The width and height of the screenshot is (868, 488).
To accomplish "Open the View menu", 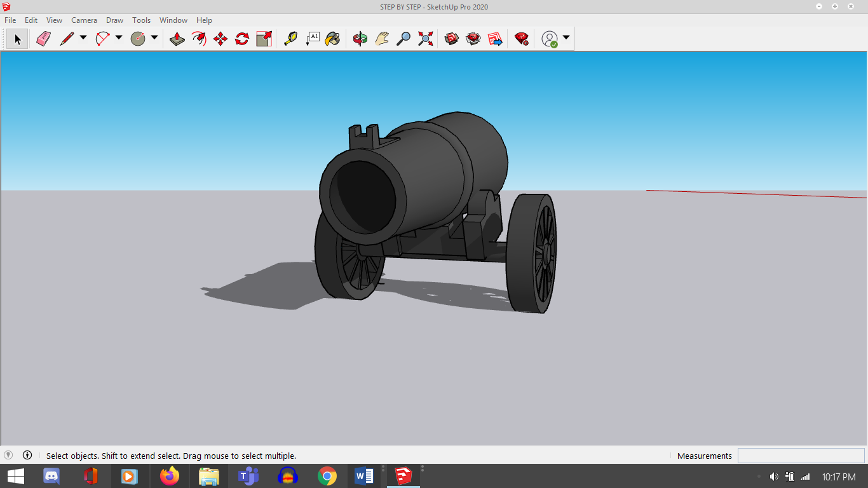I will tap(54, 20).
